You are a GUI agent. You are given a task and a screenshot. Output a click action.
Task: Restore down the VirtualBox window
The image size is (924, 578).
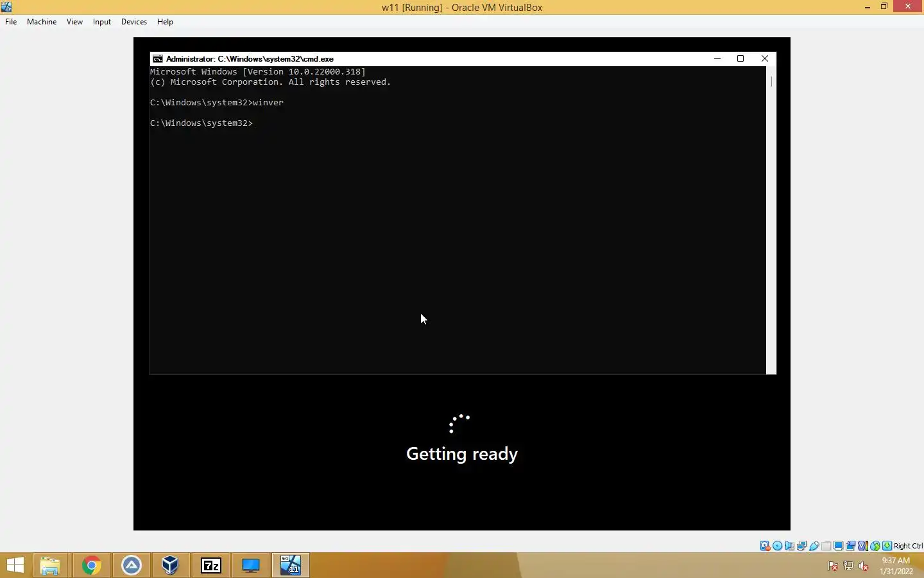click(884, 6)
